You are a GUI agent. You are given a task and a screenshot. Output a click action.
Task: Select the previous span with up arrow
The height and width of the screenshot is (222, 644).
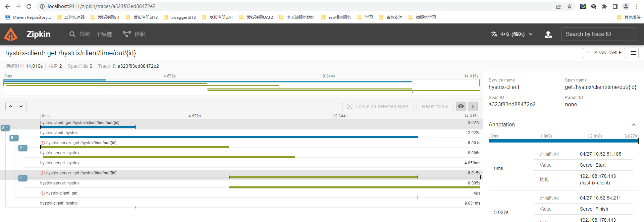(x=11, y=106)
